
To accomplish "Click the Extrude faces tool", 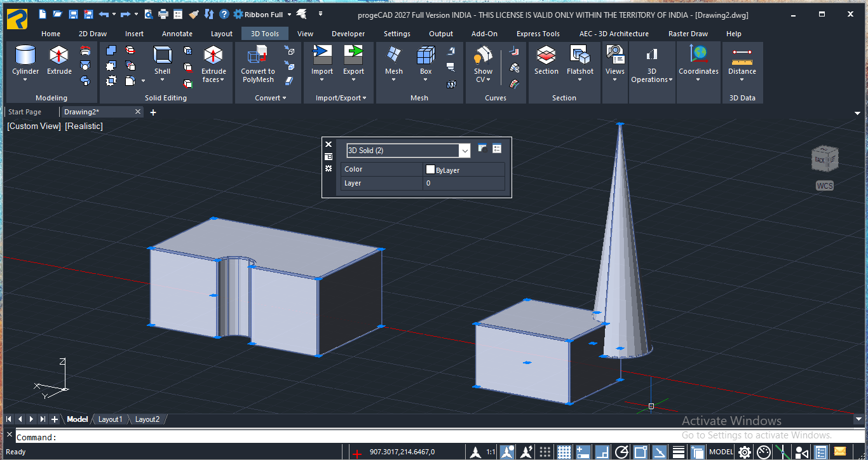I will click(214, 64).
